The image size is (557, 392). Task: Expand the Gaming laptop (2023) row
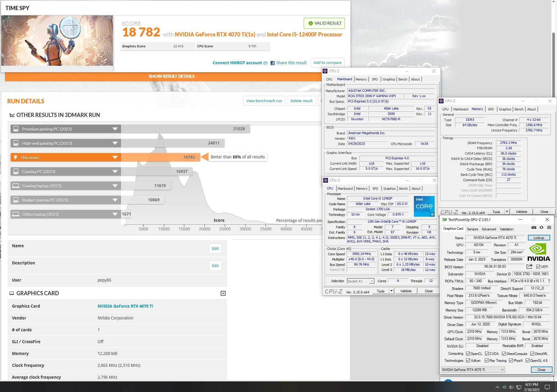pos(115,186)
